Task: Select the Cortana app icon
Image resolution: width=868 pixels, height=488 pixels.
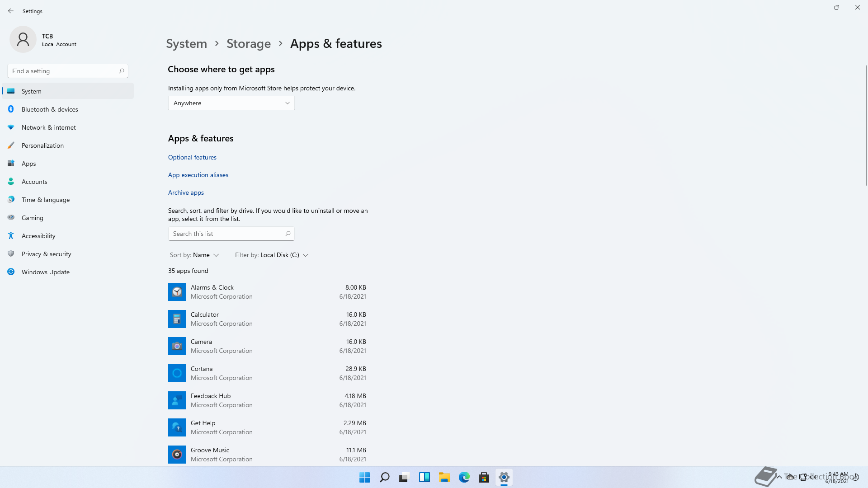Action: click(177, 373)
